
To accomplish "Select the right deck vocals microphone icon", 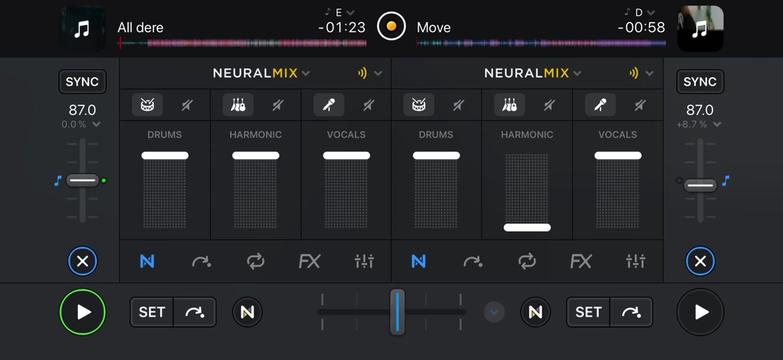I will (600, 105).
